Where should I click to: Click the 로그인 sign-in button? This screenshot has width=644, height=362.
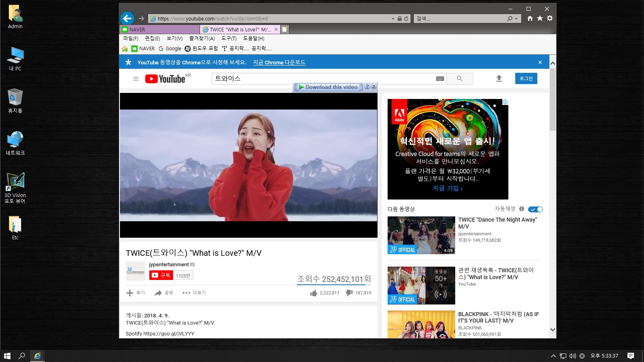pyautogui.click(x=526, y=78)
